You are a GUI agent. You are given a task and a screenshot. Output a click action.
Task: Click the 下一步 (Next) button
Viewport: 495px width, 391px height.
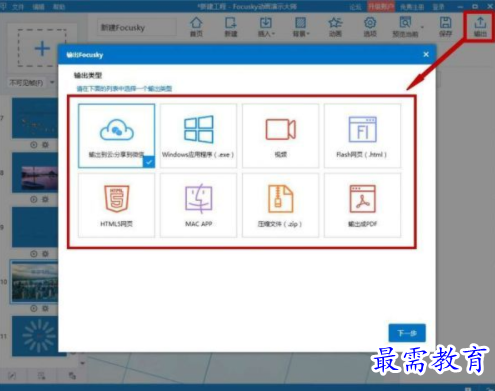coord(407,333)
